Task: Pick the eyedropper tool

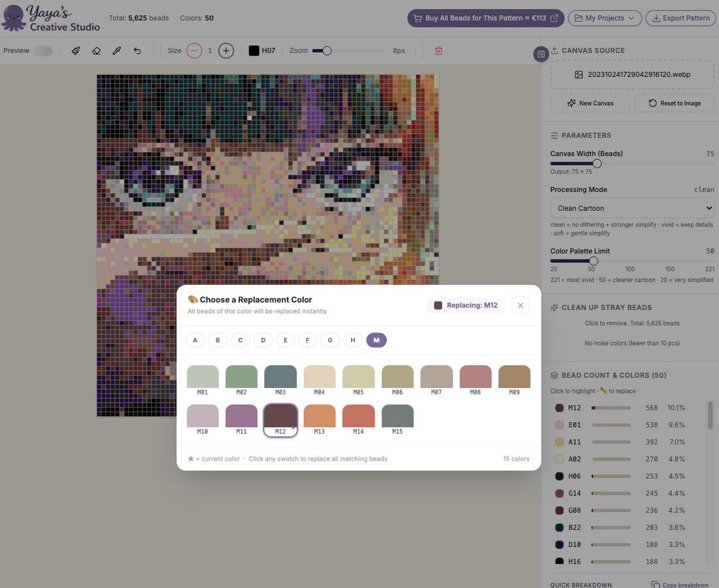Action: [117, 51]
